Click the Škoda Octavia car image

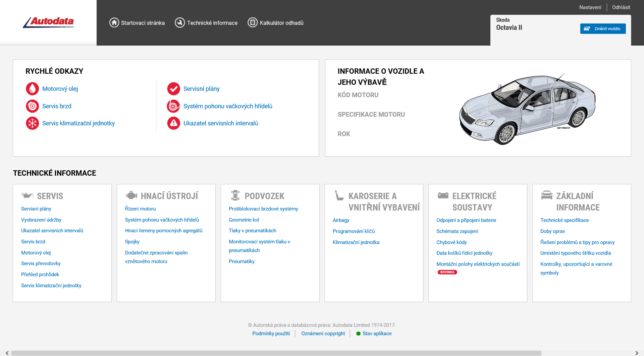click(527, 109)
